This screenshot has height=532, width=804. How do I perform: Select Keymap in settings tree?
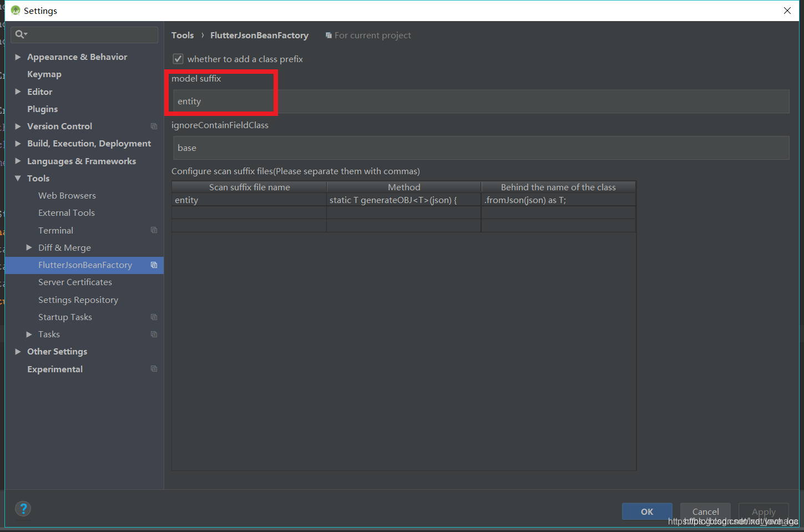44,74
